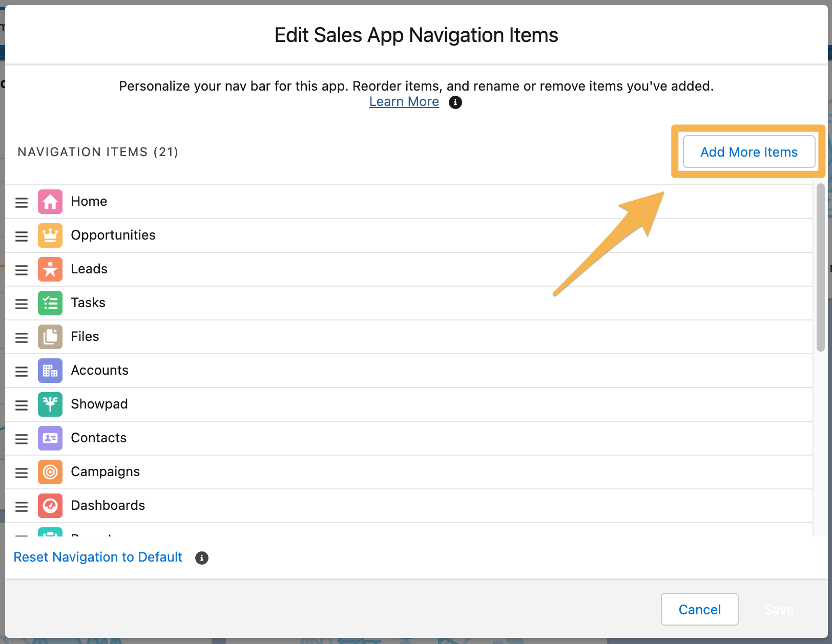
Task: Click the drag handle beside Files
Action: 21,337
